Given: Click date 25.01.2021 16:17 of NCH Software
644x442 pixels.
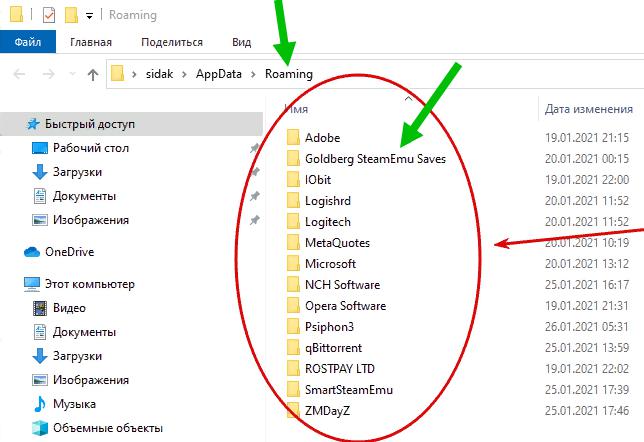Looking at the screenshot, I should tap(587, 285).
